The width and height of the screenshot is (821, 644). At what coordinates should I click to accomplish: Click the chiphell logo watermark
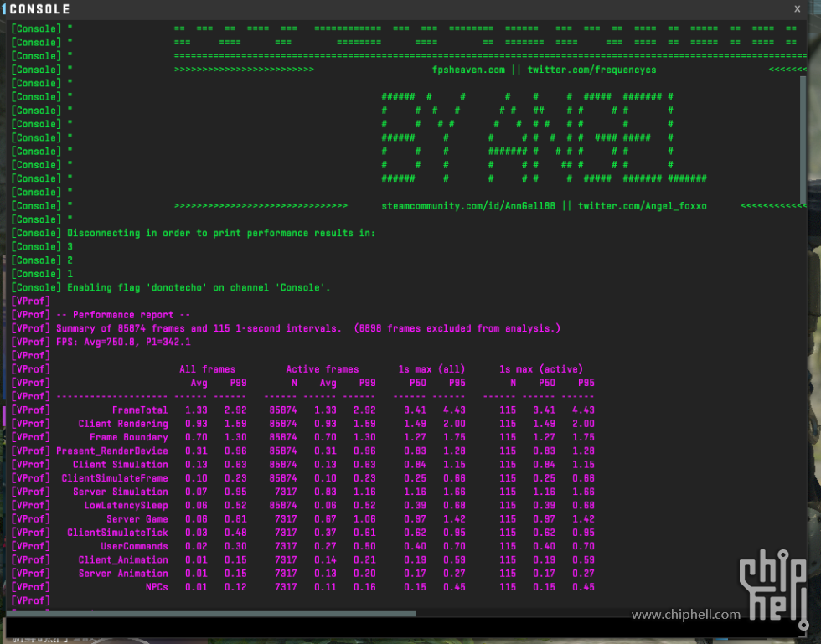[776, 576]
